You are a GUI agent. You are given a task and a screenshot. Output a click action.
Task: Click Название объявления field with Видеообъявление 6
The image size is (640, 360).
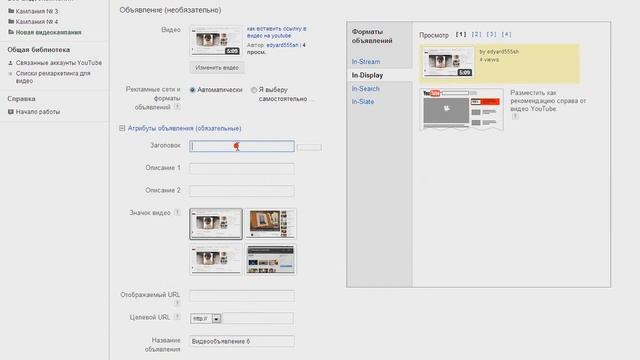(x=242, y=341)
